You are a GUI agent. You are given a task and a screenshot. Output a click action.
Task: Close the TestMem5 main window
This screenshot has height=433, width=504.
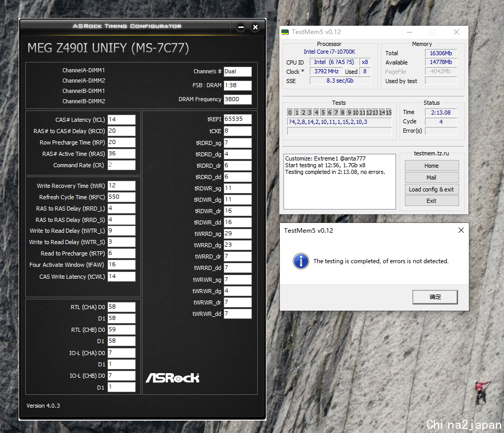[456, 32]
